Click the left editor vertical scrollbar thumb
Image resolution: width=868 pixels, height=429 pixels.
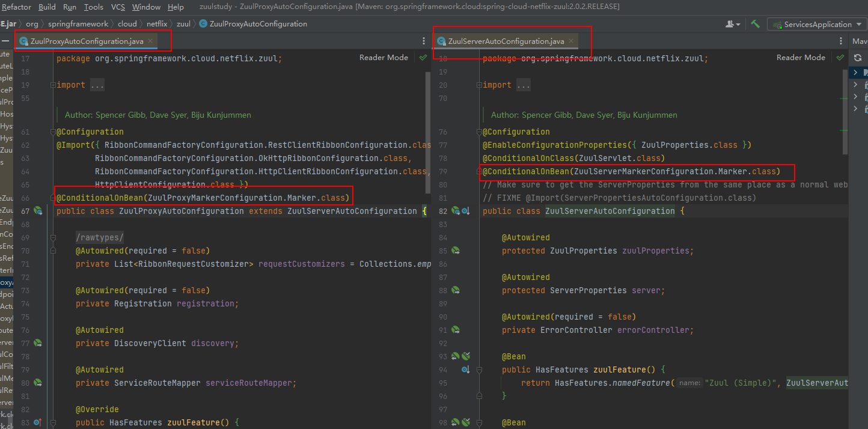click(x=429, y=132)
